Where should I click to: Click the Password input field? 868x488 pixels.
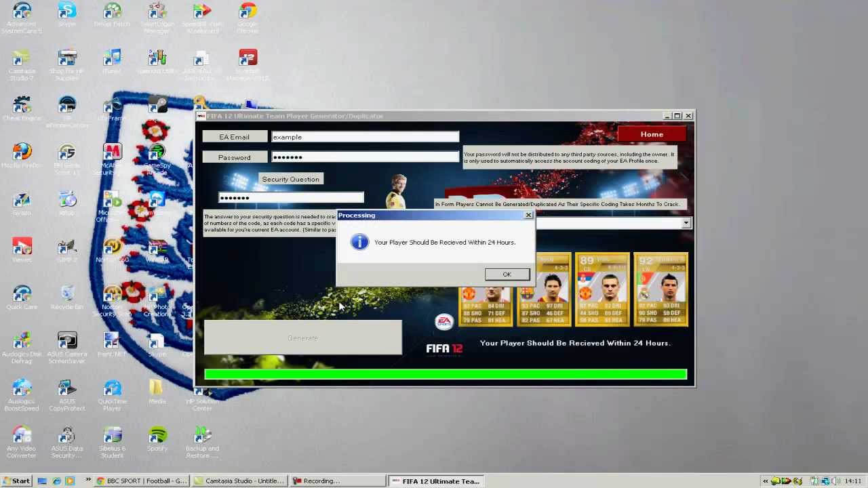coord(365,157)
